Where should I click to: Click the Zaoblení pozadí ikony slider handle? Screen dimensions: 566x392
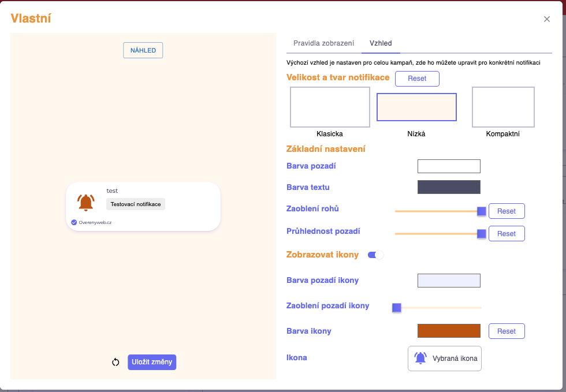(397, 308)
